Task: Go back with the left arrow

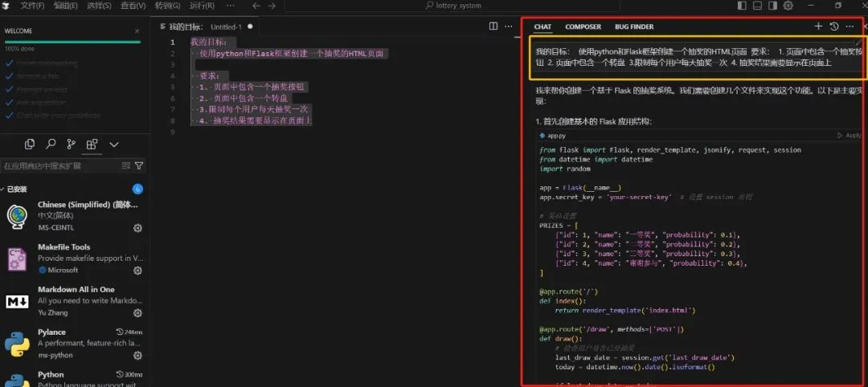Action: pyautogui.click(x=256, y=6)
